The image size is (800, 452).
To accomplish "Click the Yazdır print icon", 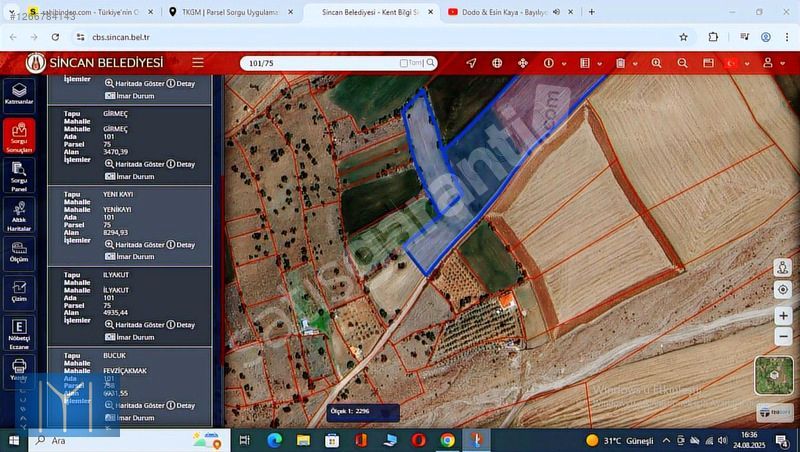I will click(x=19, y=370).
